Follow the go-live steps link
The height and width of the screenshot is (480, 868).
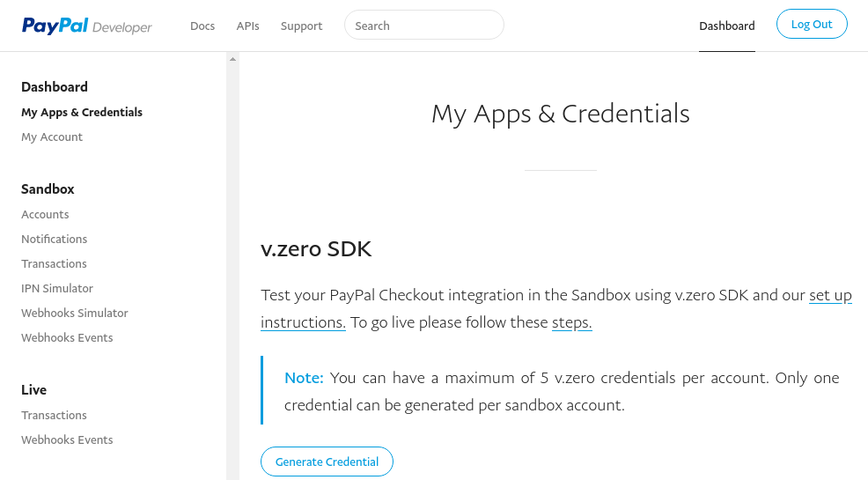coord(572,322)
